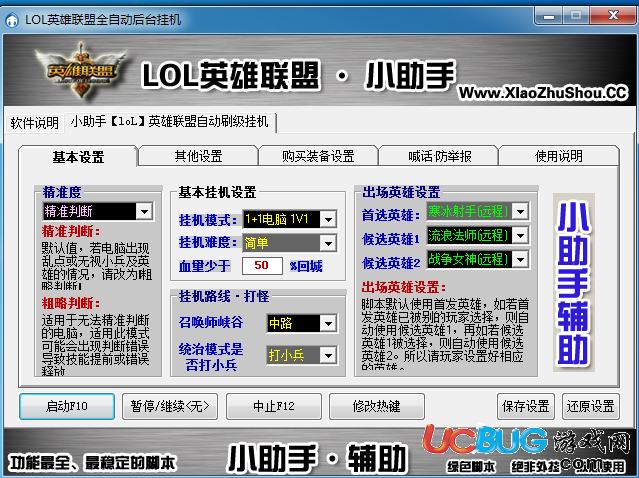Click the 召唤师峡谷 label

tap(211, 322)
